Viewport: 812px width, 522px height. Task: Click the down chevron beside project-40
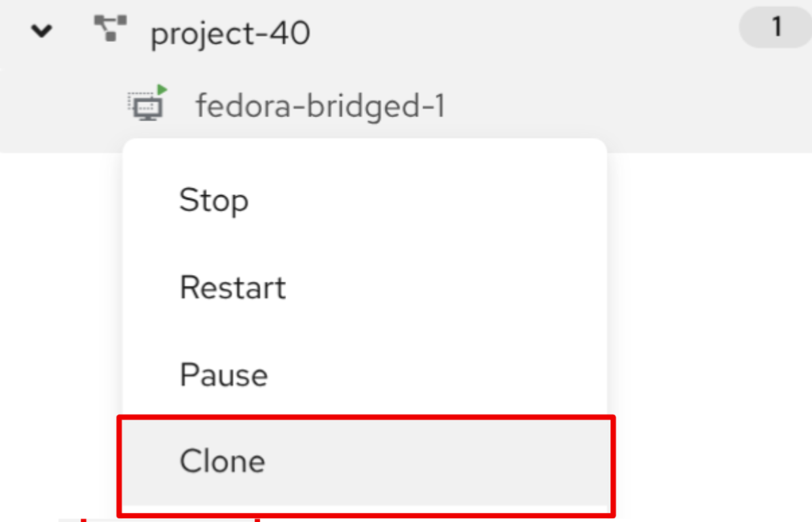pos(41,31)
